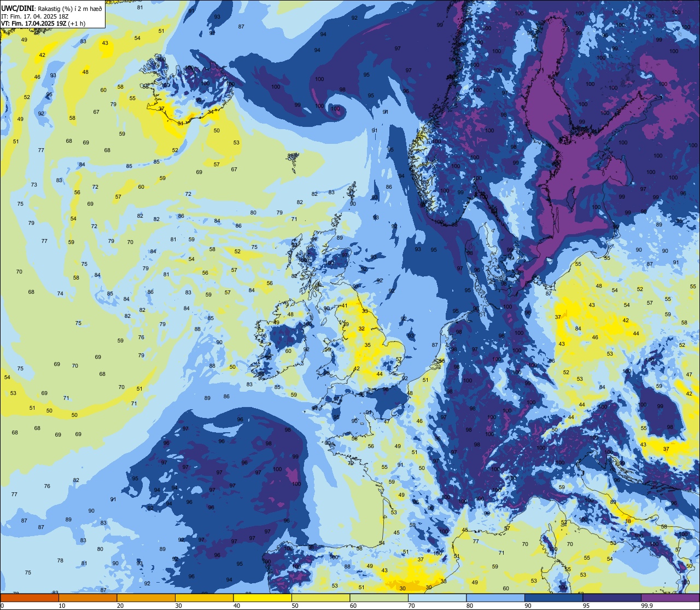Click the 50–60 pale yellow legend segment

click(320, 598)
